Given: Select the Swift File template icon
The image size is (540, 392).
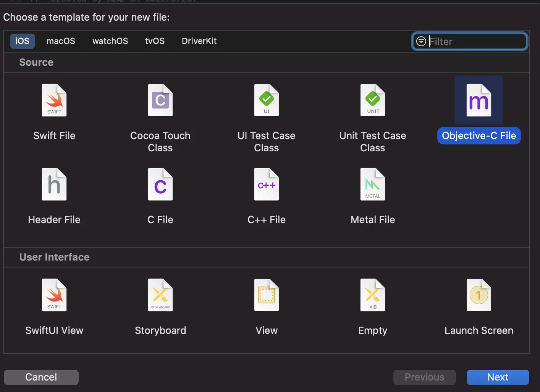Looking at the screenshot, I should (x=54, y=100).
